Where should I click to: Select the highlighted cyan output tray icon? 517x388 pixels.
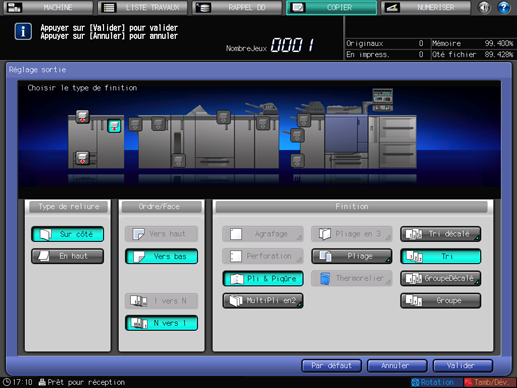pyautogui.click(x=114, y=126)
